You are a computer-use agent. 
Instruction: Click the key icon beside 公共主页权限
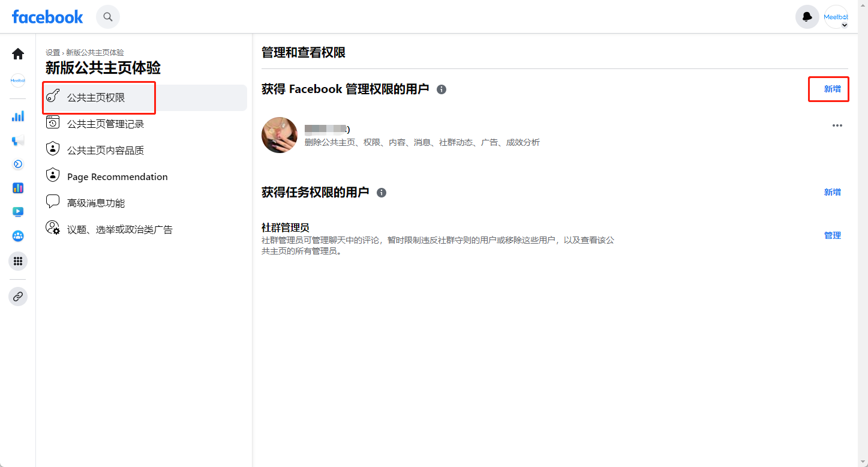tap(53, 96)
